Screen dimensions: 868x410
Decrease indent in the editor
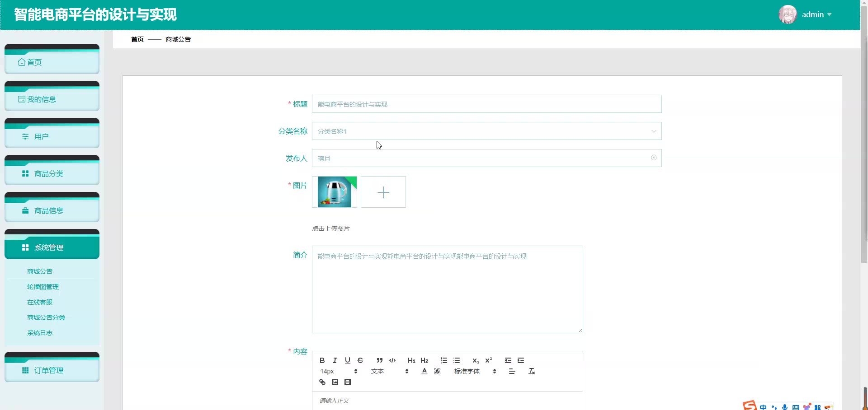pyautogui.click(x=508, y=360)
